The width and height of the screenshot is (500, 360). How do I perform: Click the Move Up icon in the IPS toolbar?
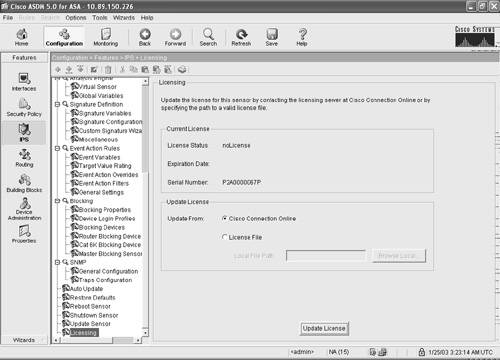click(69, 69)
